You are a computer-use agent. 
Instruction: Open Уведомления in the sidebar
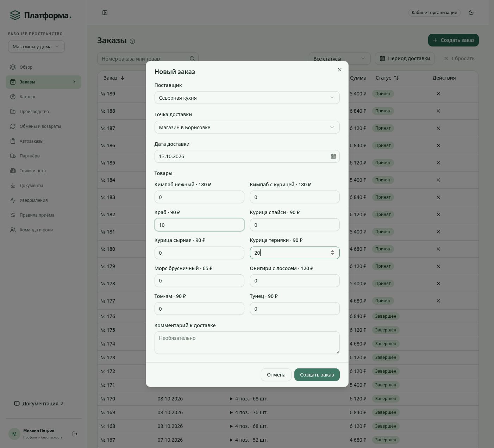coord(43,200)
